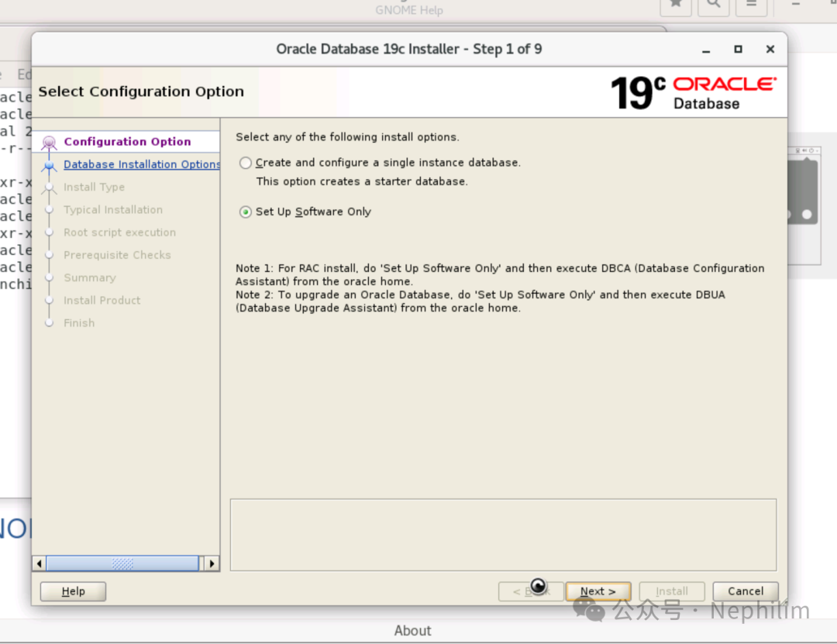837x644 pixels.
Task: Cancel the Oracle installation
Action: coord(746,591)
